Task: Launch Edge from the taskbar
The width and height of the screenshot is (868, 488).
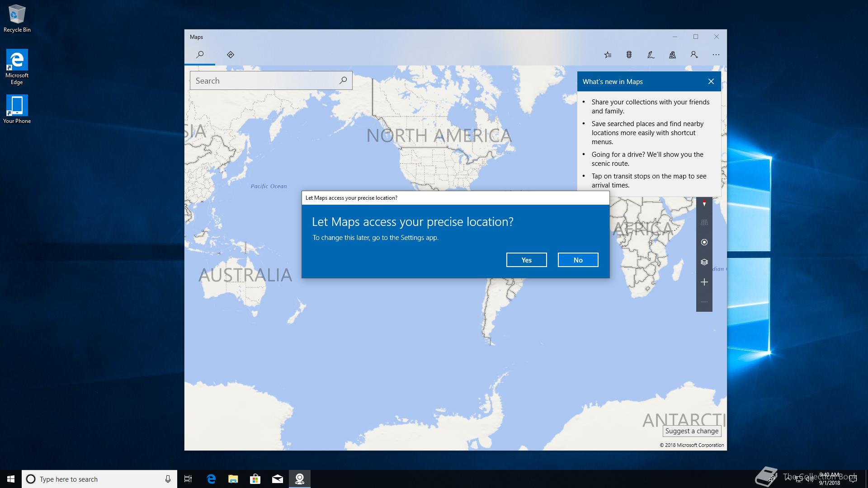Action: [211, 479]
